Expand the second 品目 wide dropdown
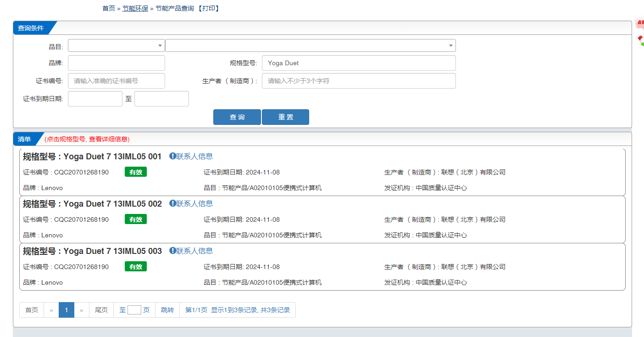 (311, 45)
